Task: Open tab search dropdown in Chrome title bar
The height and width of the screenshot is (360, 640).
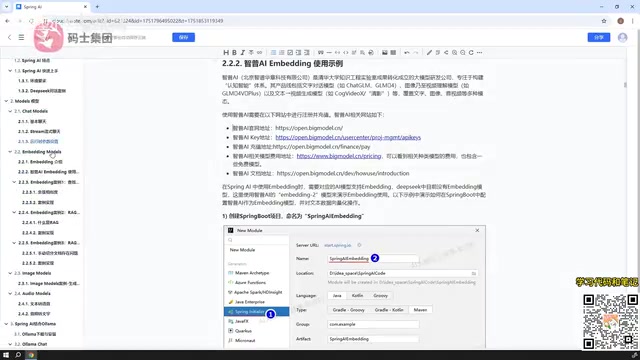Action: [x=6, y=7]
